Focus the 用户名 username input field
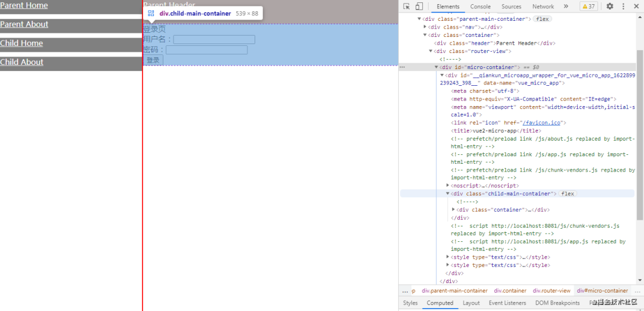 pyautogui.click(x=214, y=39)
